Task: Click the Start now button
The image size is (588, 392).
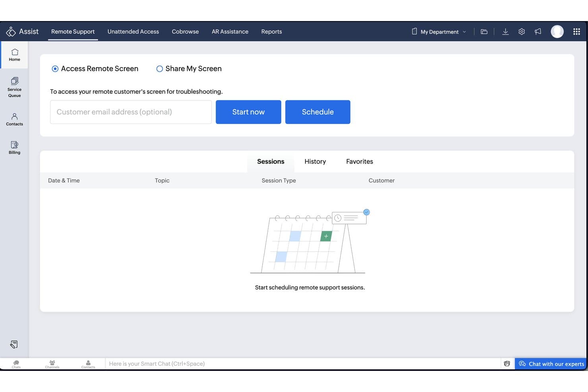Action: (248, 112)
